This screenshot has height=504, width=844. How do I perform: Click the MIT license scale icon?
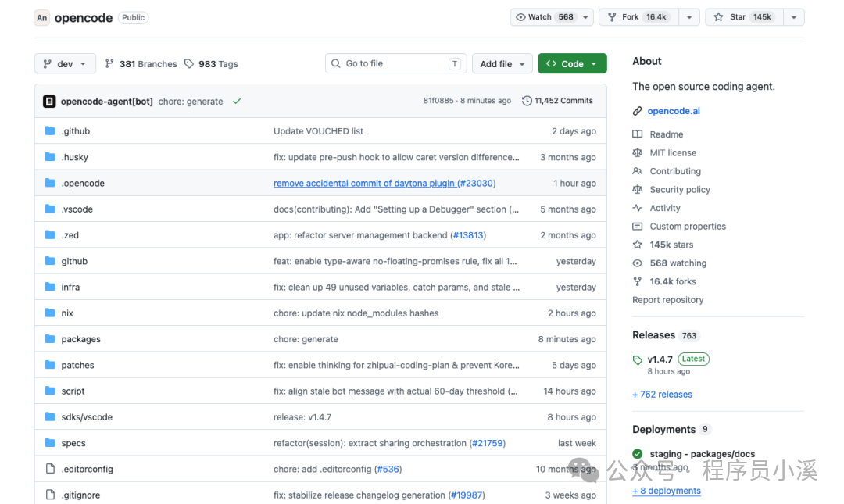point(638,152)
